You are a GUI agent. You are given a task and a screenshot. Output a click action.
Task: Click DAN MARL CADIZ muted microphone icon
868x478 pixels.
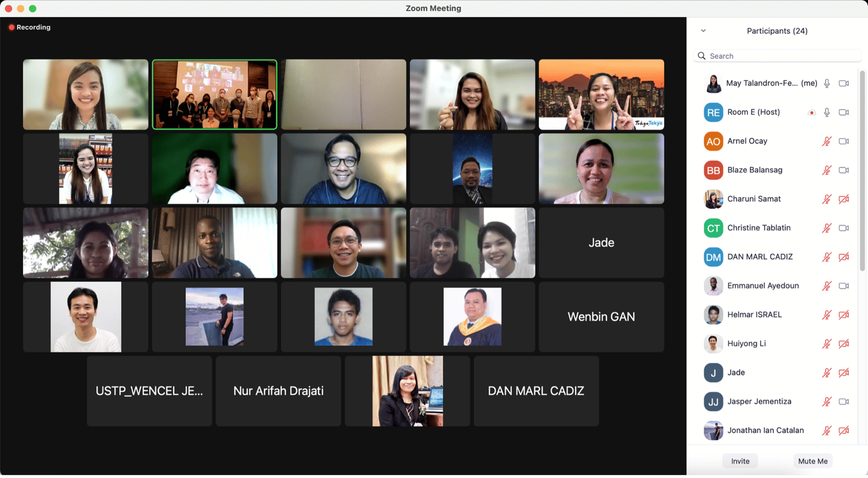pos(827,257)
